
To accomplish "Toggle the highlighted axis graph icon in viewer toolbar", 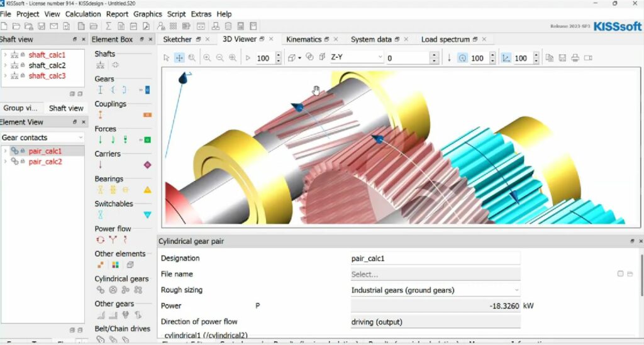I will pos(506,58).
